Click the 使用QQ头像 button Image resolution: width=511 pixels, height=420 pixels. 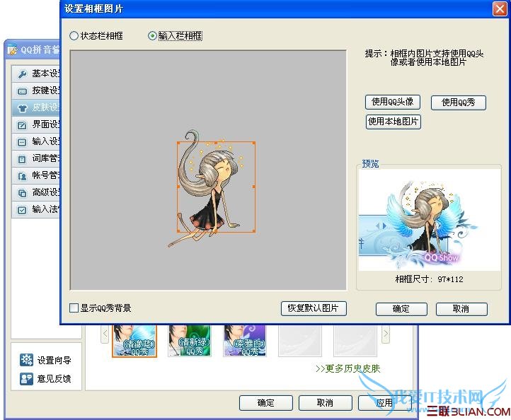tap(392, 102)
